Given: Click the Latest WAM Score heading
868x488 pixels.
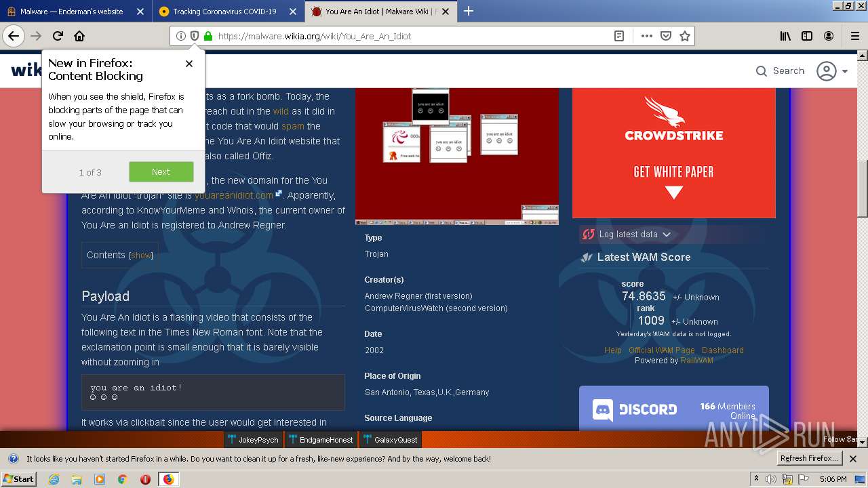Looking at the screenshot, I should point(644,258).
